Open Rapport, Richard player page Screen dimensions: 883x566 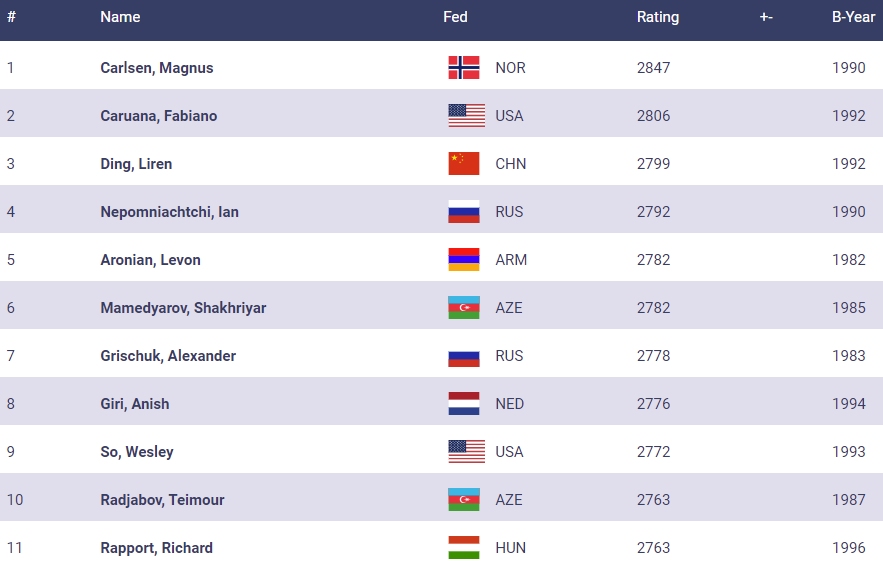coord(156,548)
